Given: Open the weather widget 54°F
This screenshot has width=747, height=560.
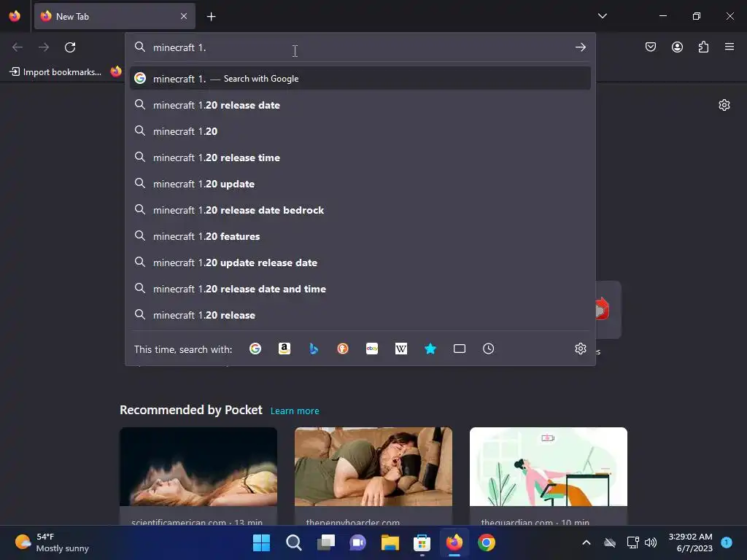Looking at the screenshot, I should [x=52, y=542].
